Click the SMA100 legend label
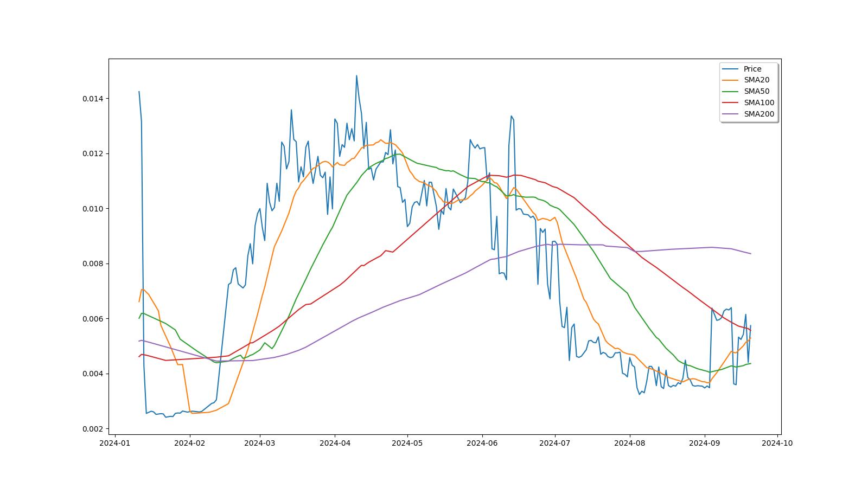 click(759, 103)
